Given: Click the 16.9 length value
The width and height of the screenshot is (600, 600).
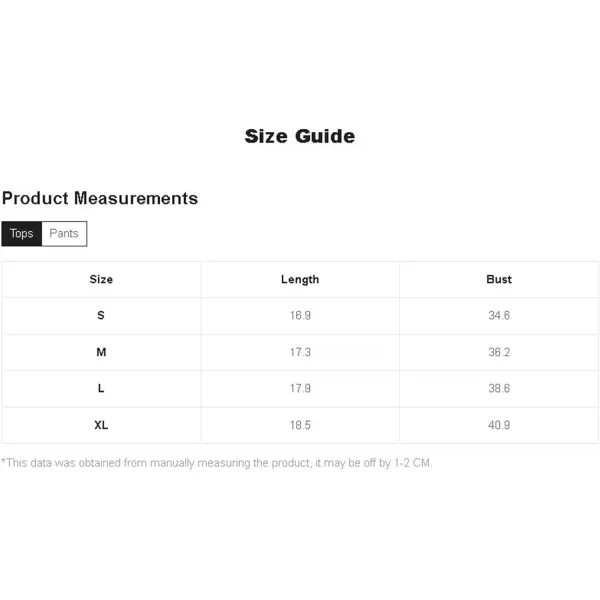Looking at the screenshot, I should click(300, 315).
